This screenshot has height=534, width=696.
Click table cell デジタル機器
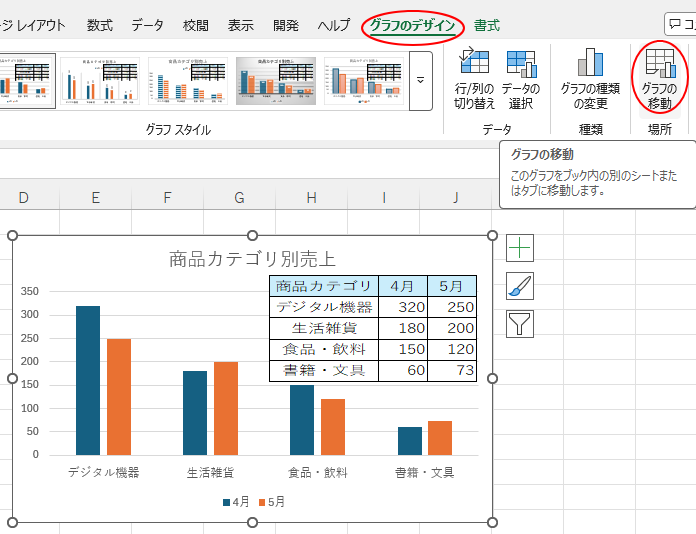(x=324, y=307)
